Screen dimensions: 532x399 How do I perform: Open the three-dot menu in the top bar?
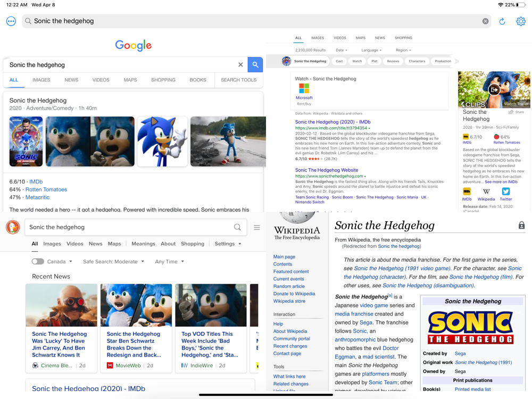pyautogui.click(x=11, y=21)
